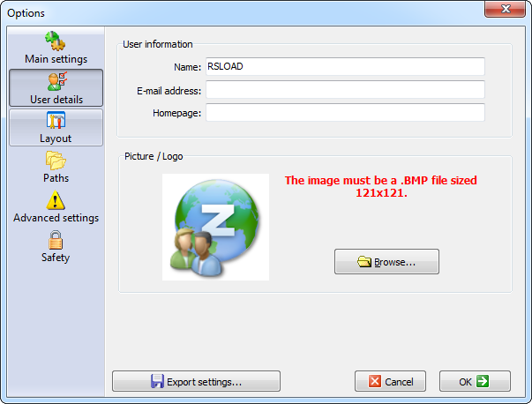Confirm changes with OK
This screenshot has width=532, height=404.
pyautogui.click(x=475, y=381)
